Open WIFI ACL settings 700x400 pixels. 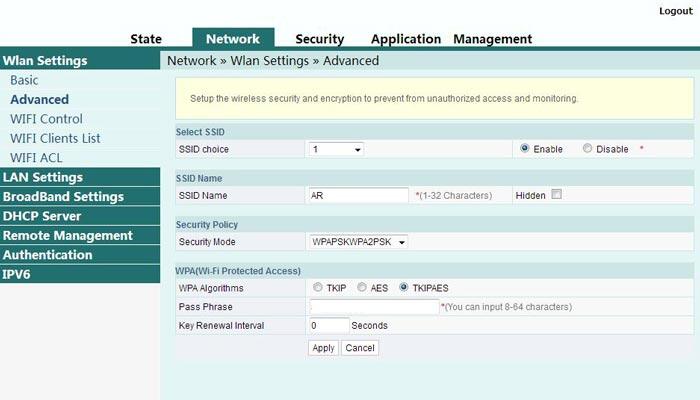pyautogui.click(x=36, y=158)
